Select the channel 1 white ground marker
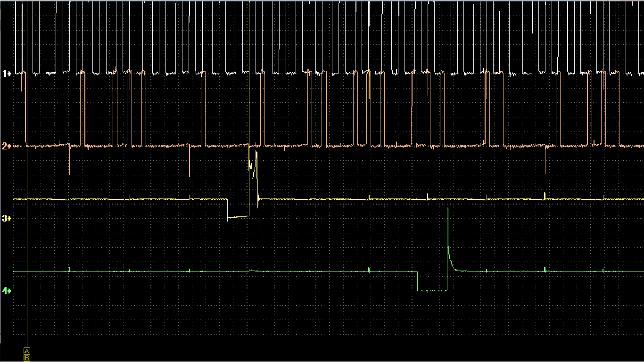 click(7, 74)
